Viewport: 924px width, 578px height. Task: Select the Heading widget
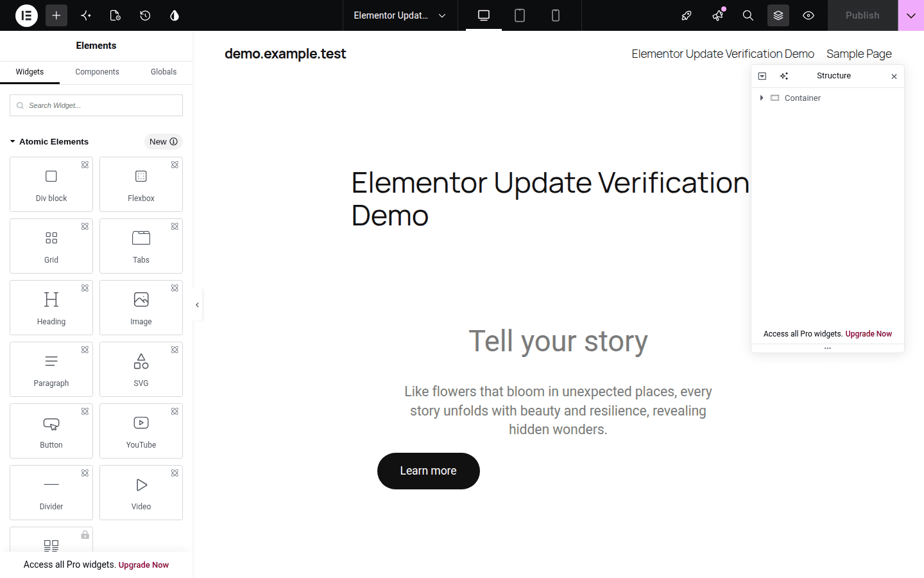click(x=51, y=308)
